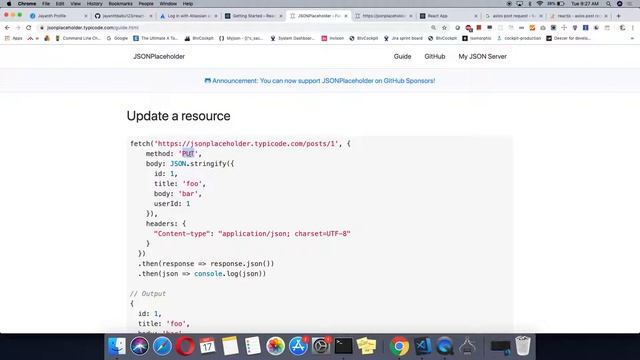Open Finder from the dock
This screenshot has height=360, width=640.
coord(117,346)
